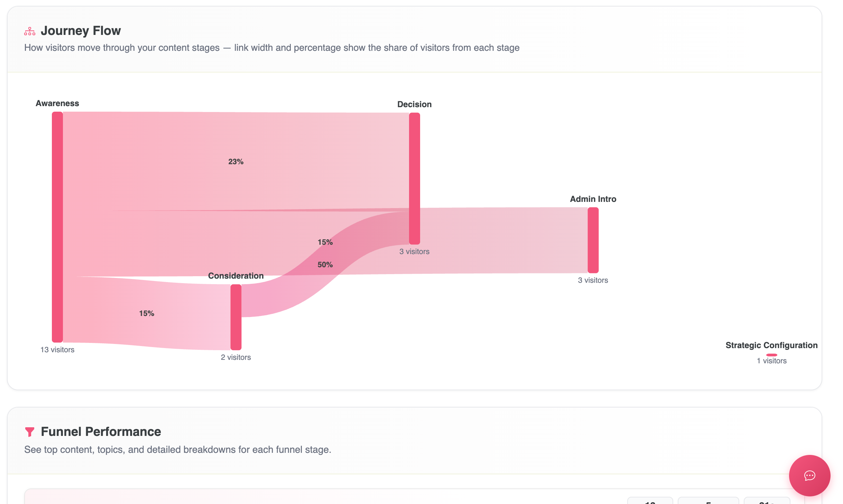
Task: Click the Awareness stage label
Action: (x=57, y=103)
